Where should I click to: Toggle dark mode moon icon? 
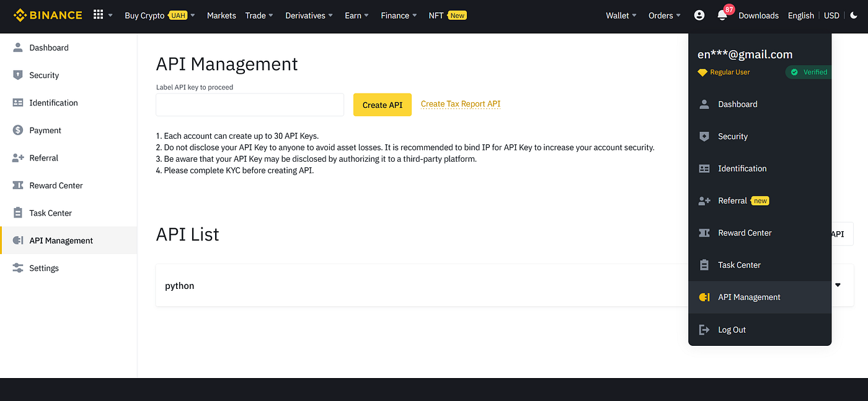(x=854, y=15)
